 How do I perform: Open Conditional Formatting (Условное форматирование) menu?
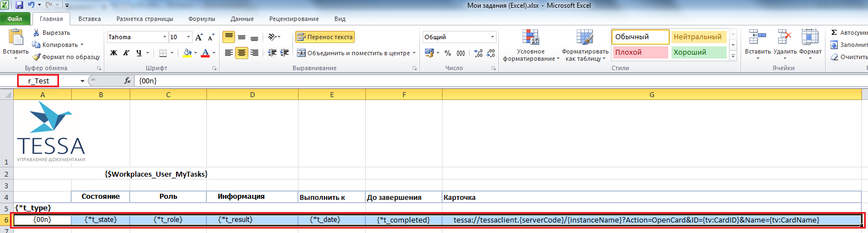pyautogui.click(x=530, y=46)
